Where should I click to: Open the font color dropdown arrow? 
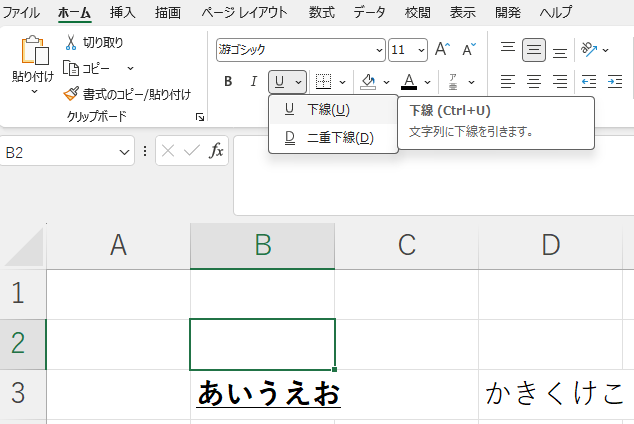[427, 82]
